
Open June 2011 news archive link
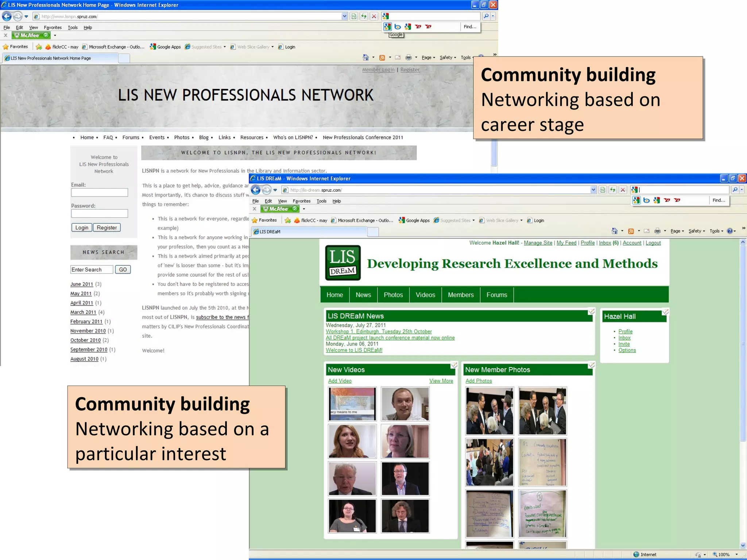click(82, 284)
